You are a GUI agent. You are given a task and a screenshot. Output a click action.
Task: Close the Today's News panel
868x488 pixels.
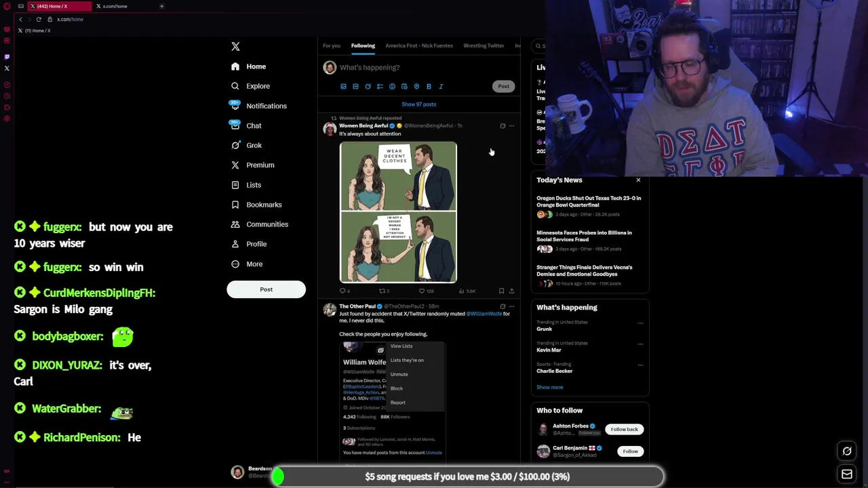[638, 180]
